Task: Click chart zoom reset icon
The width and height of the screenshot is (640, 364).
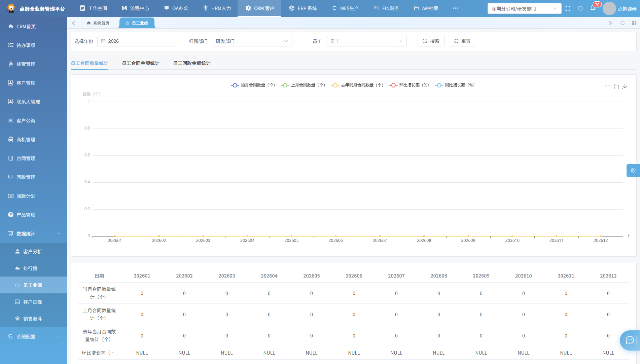Action: click(x=616, y=87)
